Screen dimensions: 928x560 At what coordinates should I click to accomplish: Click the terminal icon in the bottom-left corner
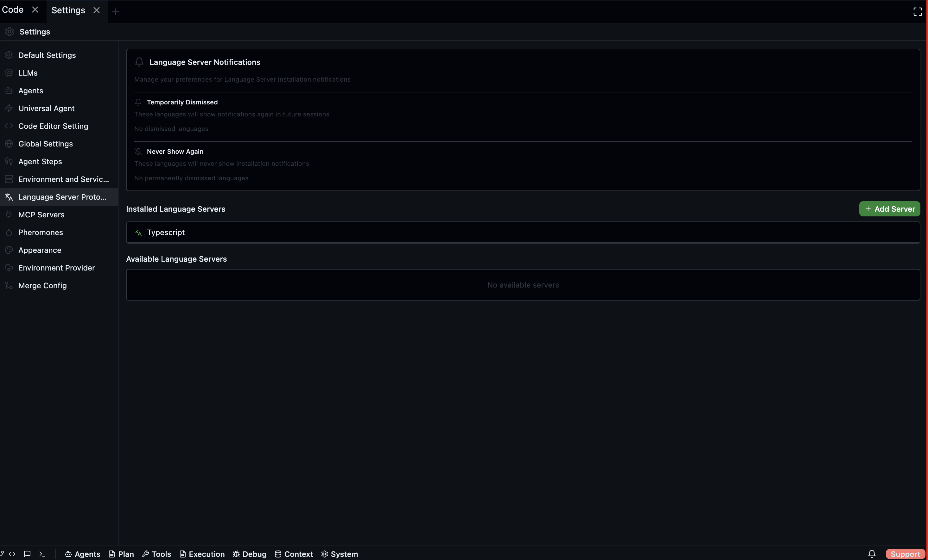42,554
